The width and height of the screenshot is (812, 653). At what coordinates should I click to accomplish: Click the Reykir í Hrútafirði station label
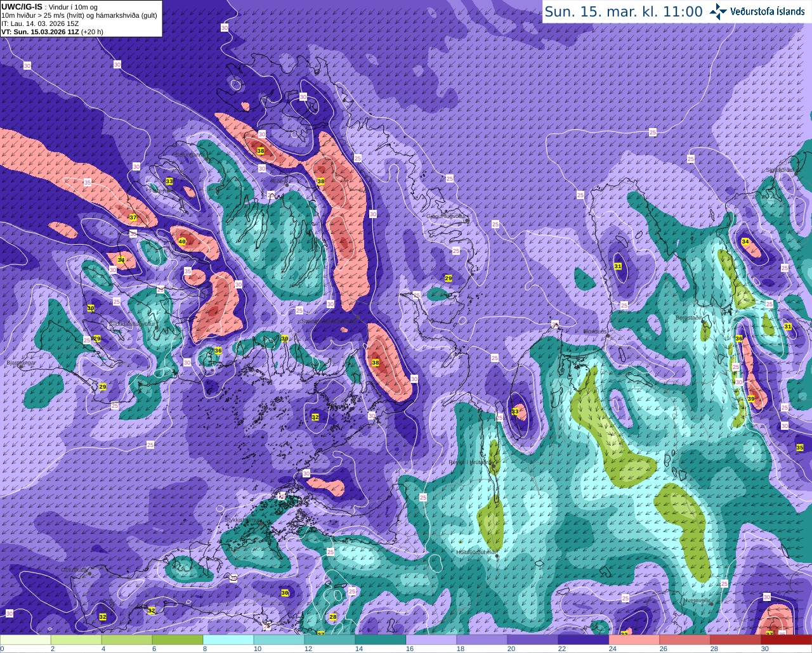(x=470, y=462)
